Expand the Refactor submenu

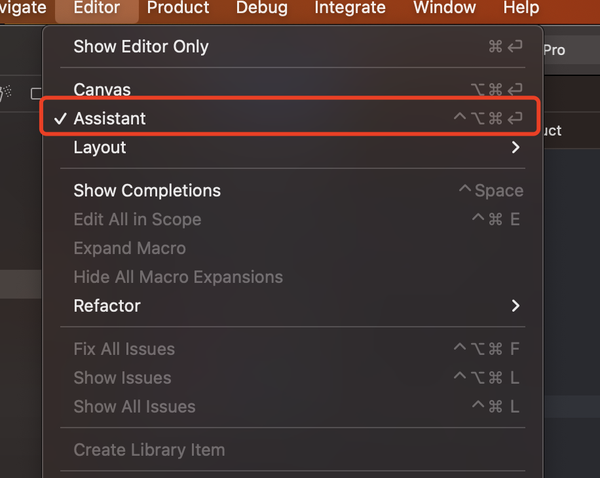[x=107, y=306]
